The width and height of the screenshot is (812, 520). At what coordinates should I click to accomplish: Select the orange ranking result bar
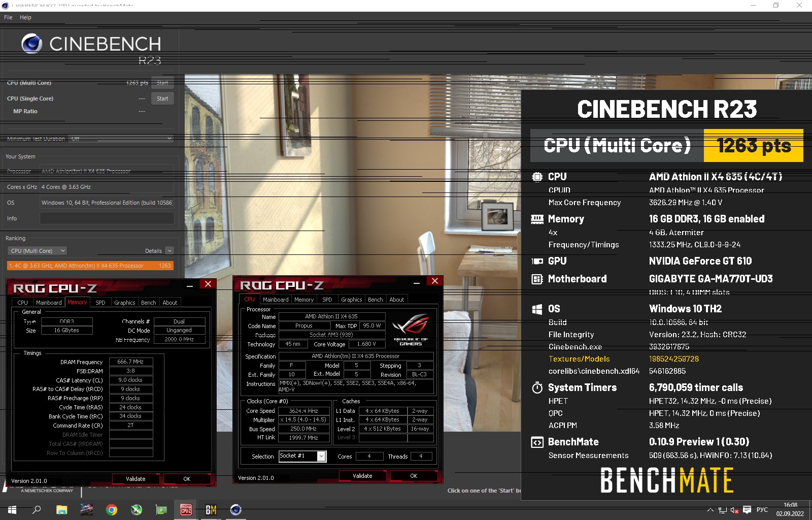click(x=90, y=266)
